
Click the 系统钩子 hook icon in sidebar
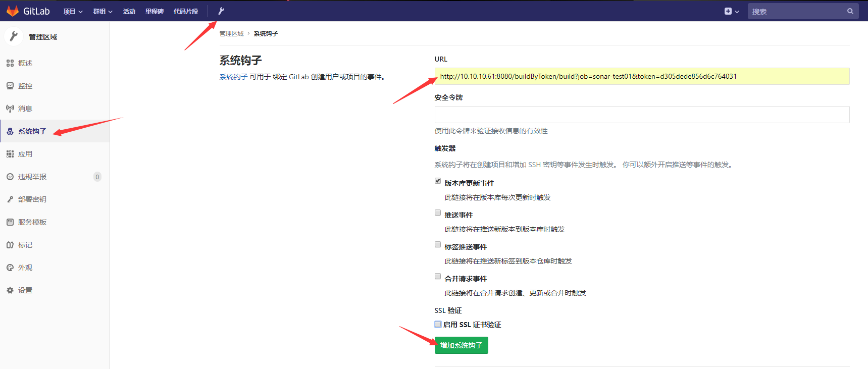click(x=10, y=131)
